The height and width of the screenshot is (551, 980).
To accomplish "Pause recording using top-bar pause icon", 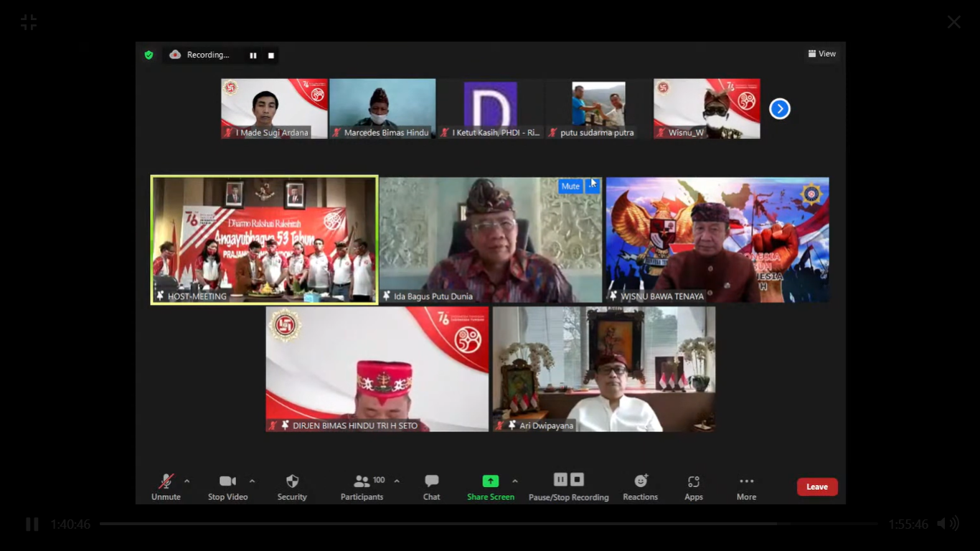I will tap(253, 55).
